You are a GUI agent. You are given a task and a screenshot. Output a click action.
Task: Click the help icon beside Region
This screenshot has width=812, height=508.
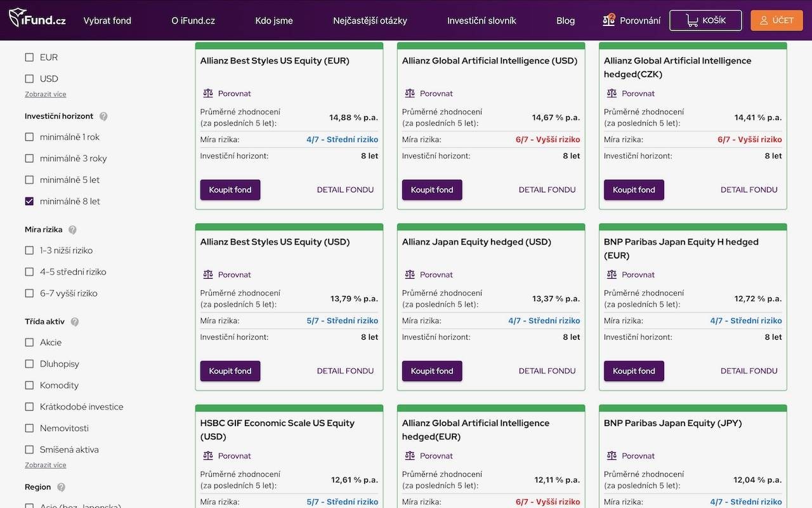61,488
